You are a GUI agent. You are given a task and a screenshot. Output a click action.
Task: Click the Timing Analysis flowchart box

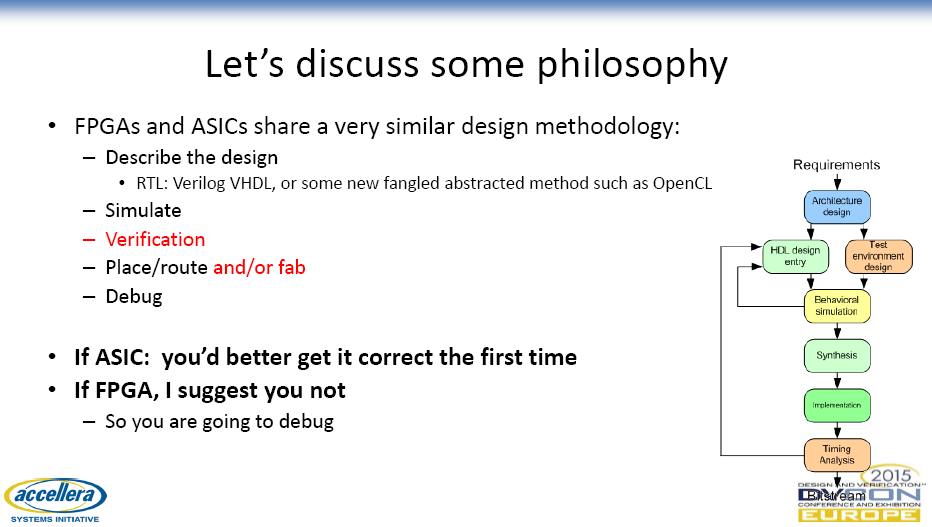point(837,455)
